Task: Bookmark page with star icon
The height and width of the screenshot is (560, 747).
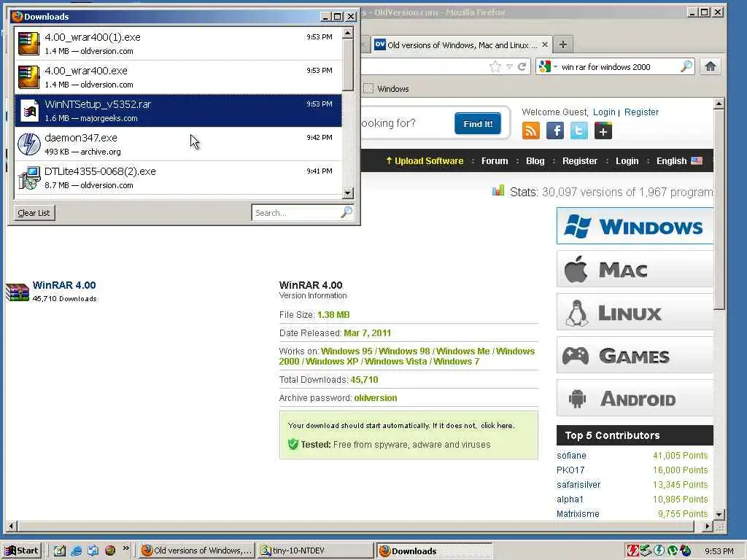Action: click(x=495, y=66)
